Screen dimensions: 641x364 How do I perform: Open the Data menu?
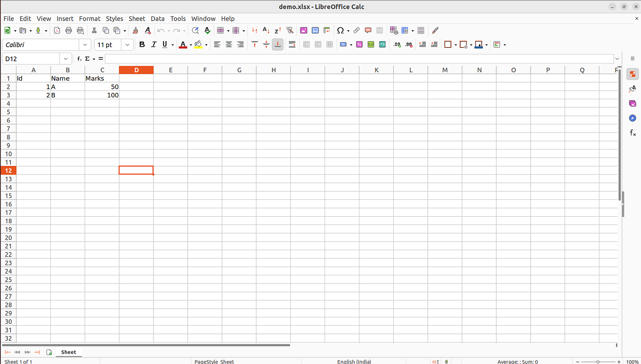click(158, 19)
